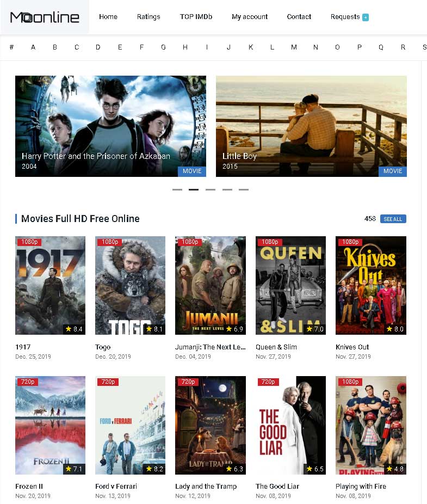Screen dimensions: 427x504
Task: Click the Lady and the Tramp title
Action: (206, 487)
